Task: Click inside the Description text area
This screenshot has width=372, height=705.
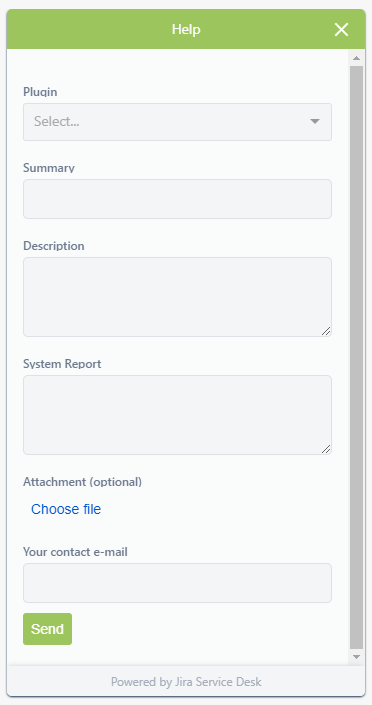Action: click(177, 297)
